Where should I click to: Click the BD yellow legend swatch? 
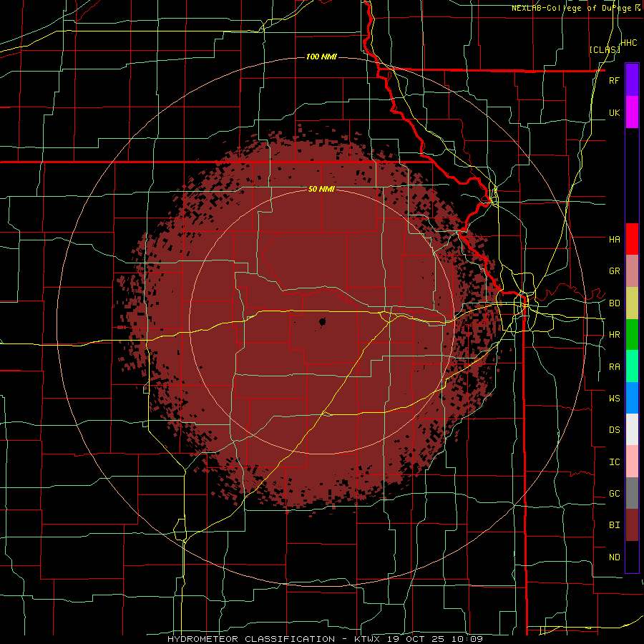tap(632, 303)
